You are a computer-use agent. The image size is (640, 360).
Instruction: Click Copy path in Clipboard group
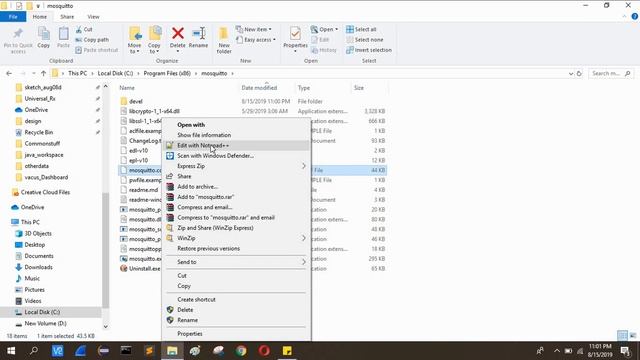pos(92,40)
